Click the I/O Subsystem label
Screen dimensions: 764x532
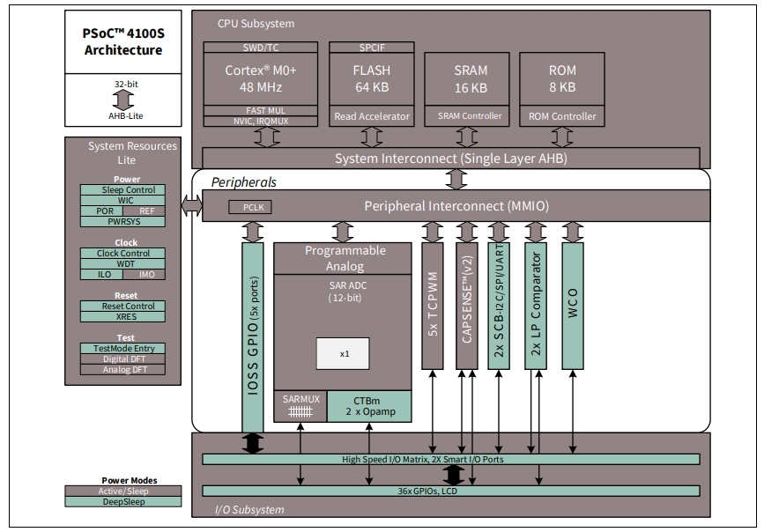tap(249, 510)
